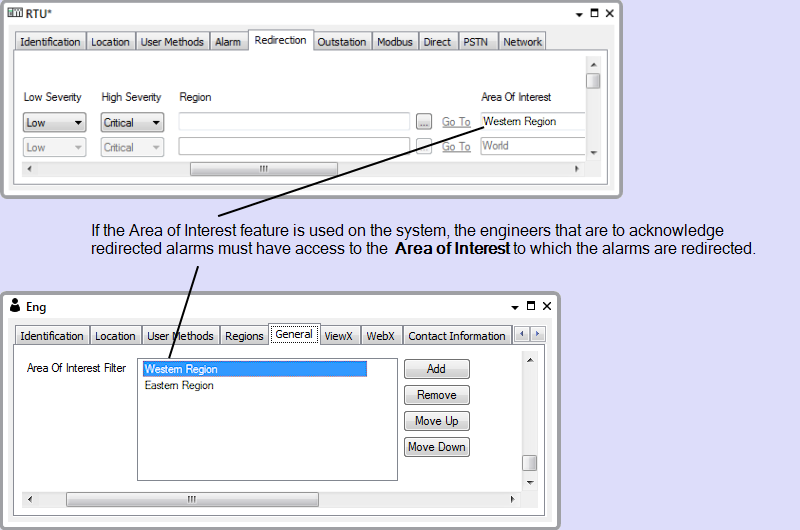
Task: Click browse ellipsis button beside first Region field
Action: [424, 122]
